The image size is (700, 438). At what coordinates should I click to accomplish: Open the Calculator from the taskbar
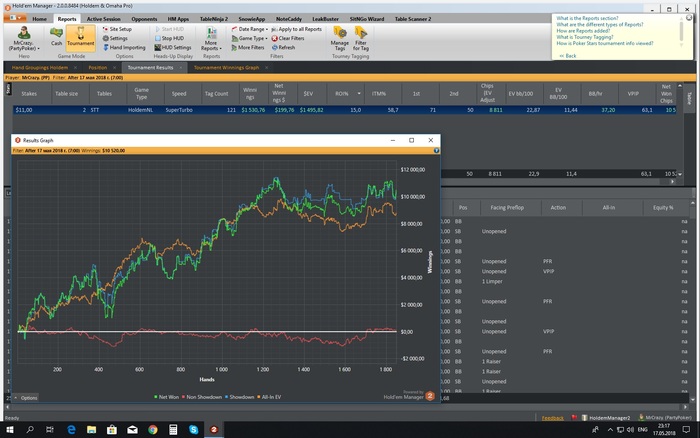tap(173, 430)
